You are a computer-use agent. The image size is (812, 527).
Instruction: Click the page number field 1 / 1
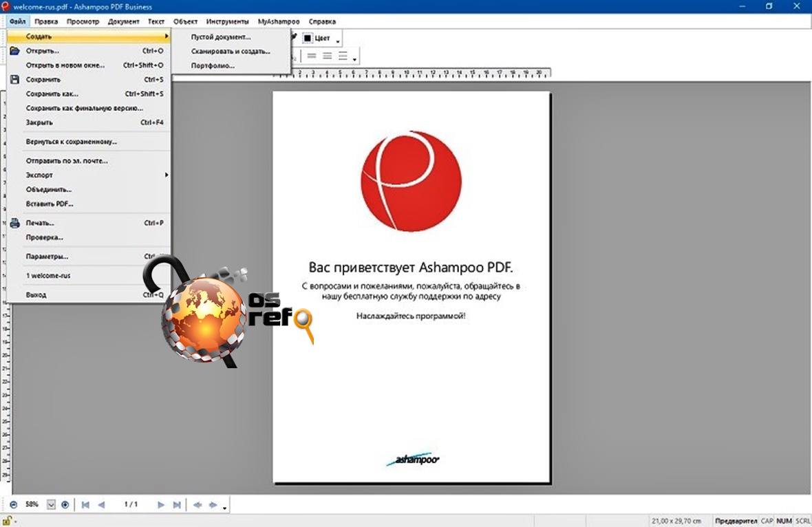(x=131, y=504)
